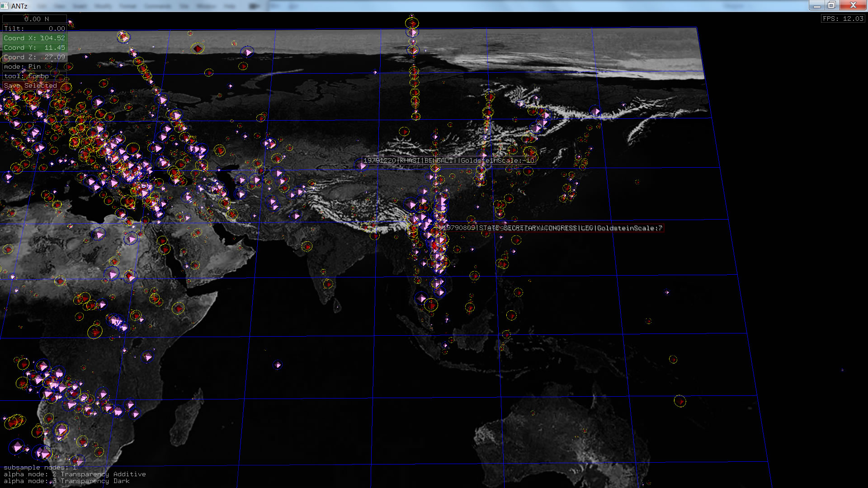The width and height of the screenshot is (868, 488).
Task: Switch the tool: Combo HUD field
Action: (34, 76)
